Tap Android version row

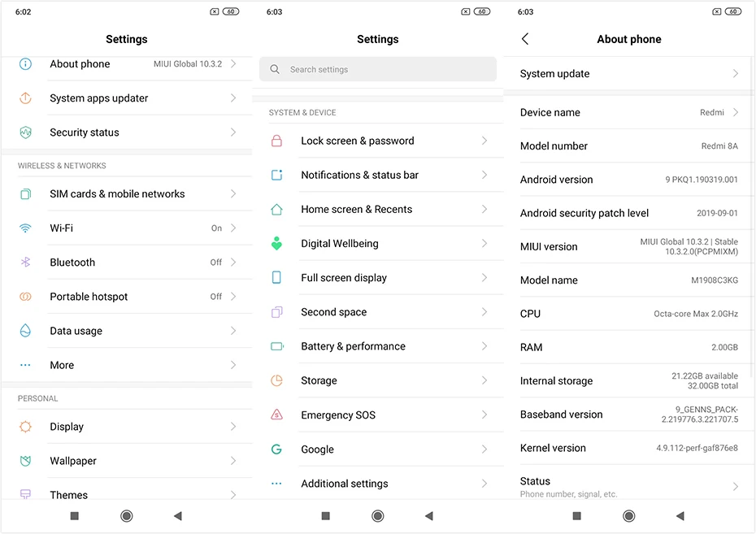629,180
